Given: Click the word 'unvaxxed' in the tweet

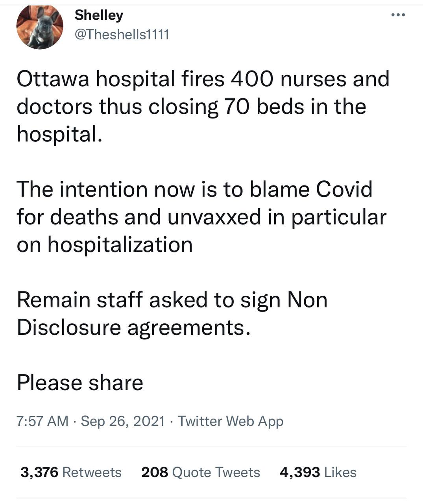Looking at the screenshot, I should pos(214,217).
